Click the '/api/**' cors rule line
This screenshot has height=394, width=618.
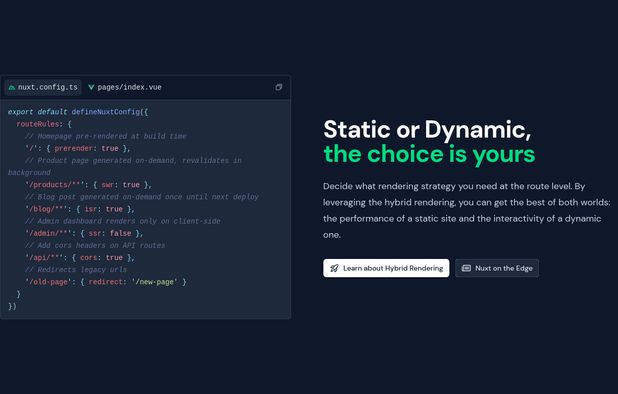[x=80, y=258]
